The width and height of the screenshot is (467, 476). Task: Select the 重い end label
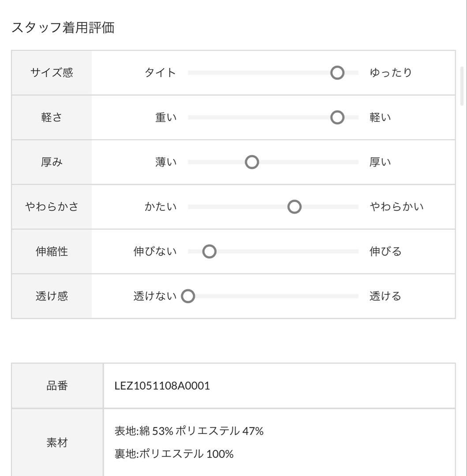coord(166,118)
